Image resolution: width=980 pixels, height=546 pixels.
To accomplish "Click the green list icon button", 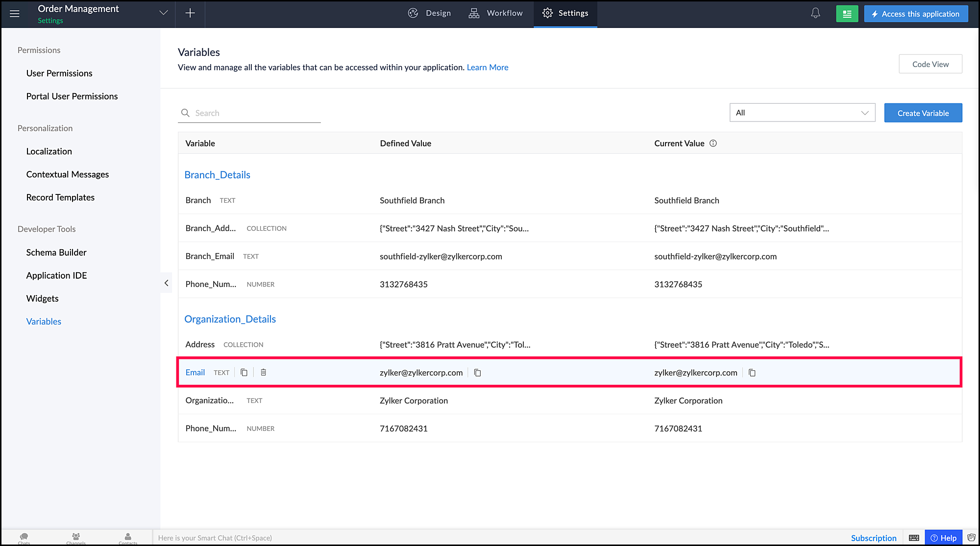I will pyautogui.click(x=847, y=14).
